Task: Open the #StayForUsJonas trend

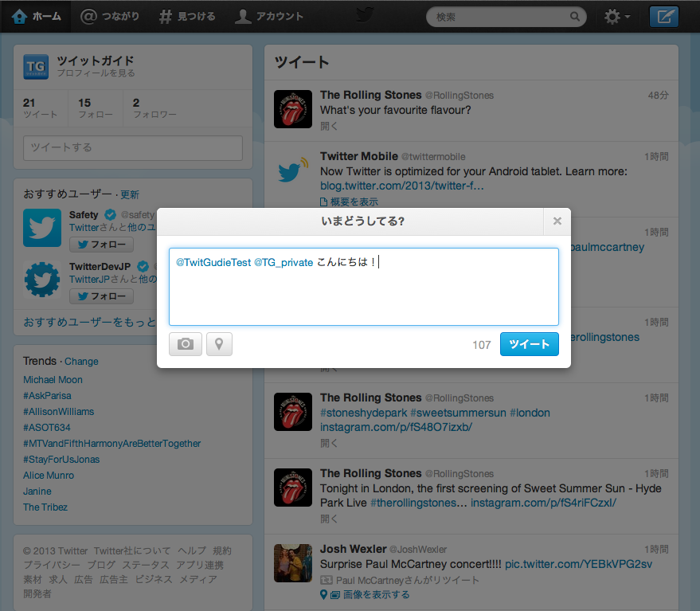Action: [61, 459]
